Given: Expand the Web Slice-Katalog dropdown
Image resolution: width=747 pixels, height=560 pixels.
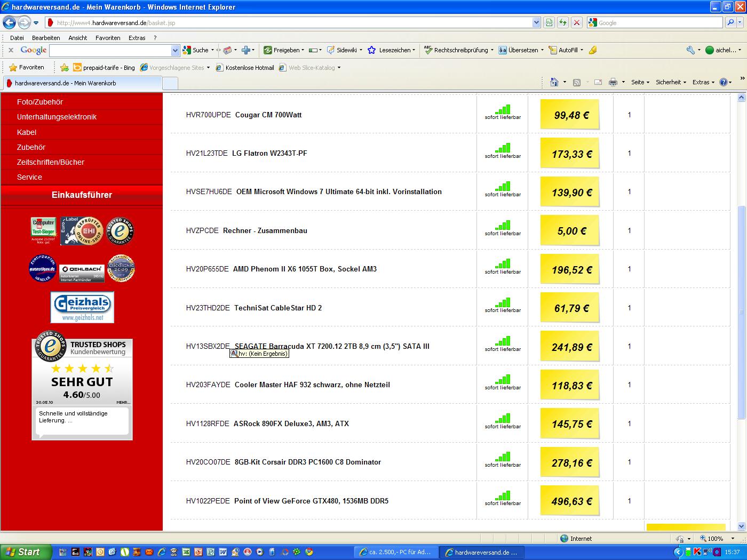Looking at the screenshot, I should coord(339,68).
